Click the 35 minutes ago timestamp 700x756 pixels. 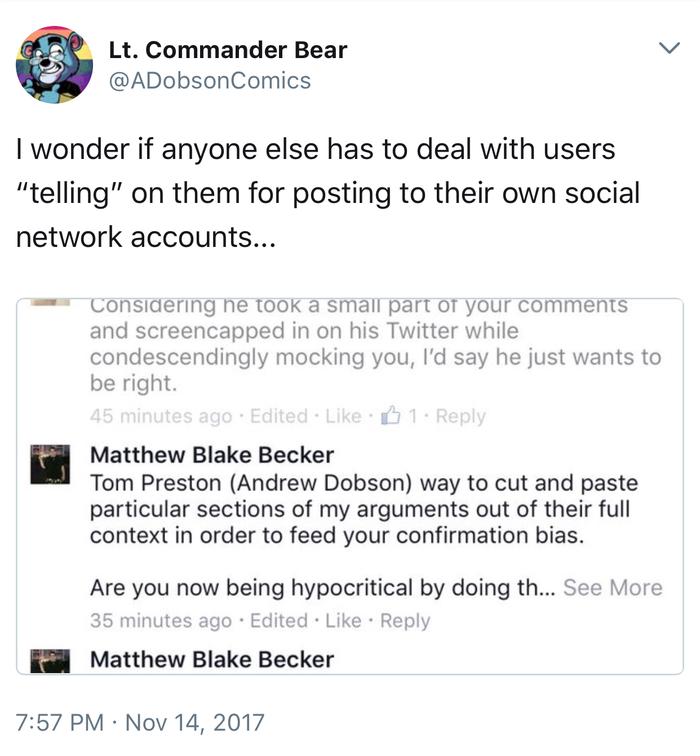point(161,621)
